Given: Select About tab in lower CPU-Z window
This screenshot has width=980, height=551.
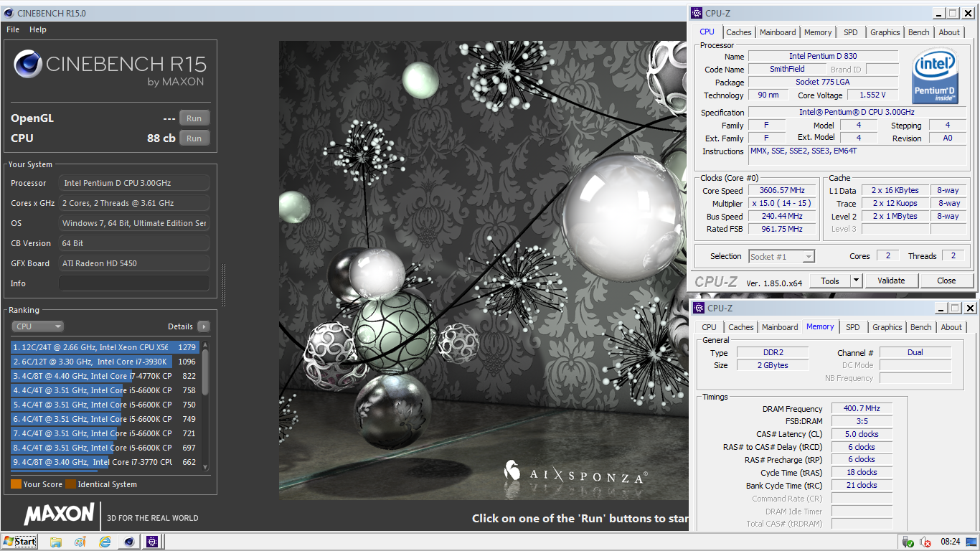Looking at the screenshot, I should 951,327.
